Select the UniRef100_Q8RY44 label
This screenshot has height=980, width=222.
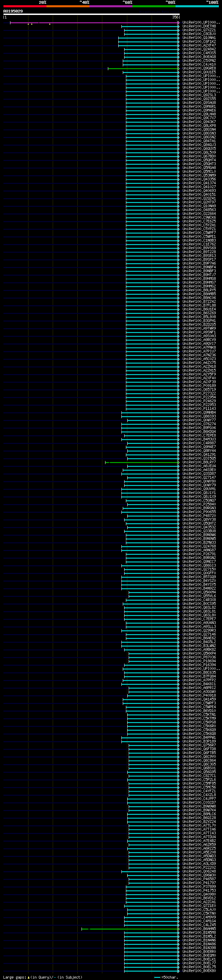[x=199, y=451]
